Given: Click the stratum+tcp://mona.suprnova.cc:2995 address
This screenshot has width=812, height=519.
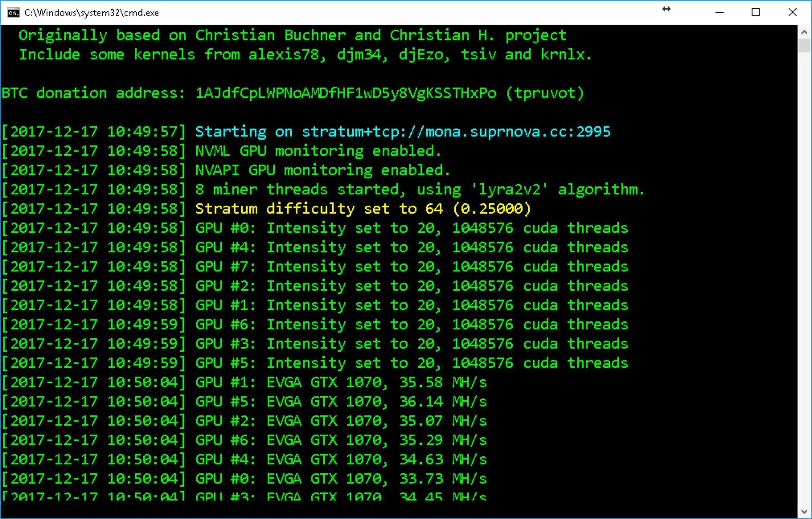Looking at the screenshot, I should tap(456, 132).
